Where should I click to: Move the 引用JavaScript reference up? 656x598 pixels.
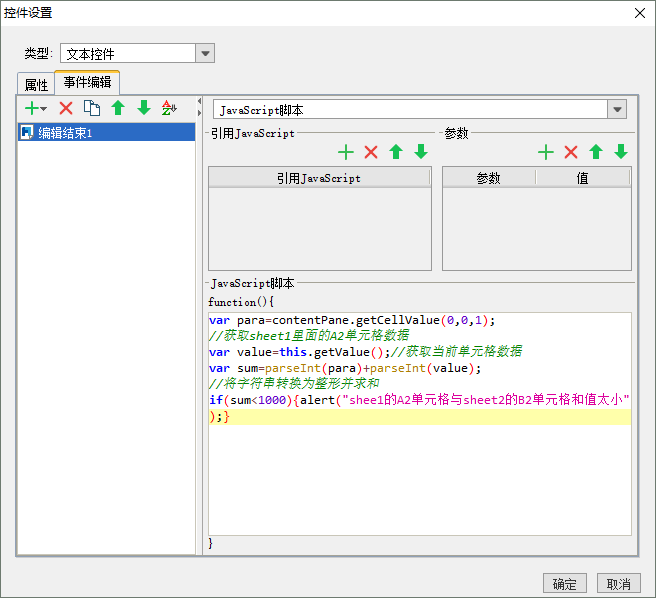tap(396, 152)
